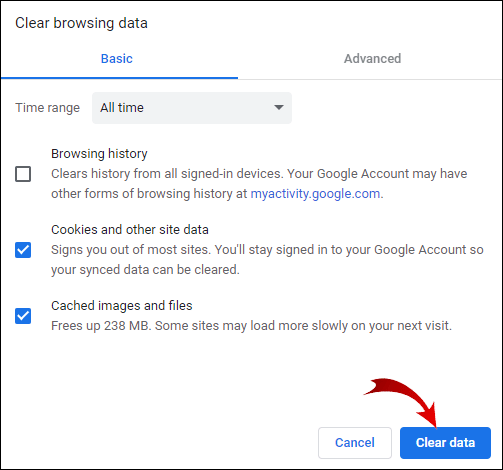Cancel the clear browsing data dialog
Screen dimensions: 503x470
355,443
